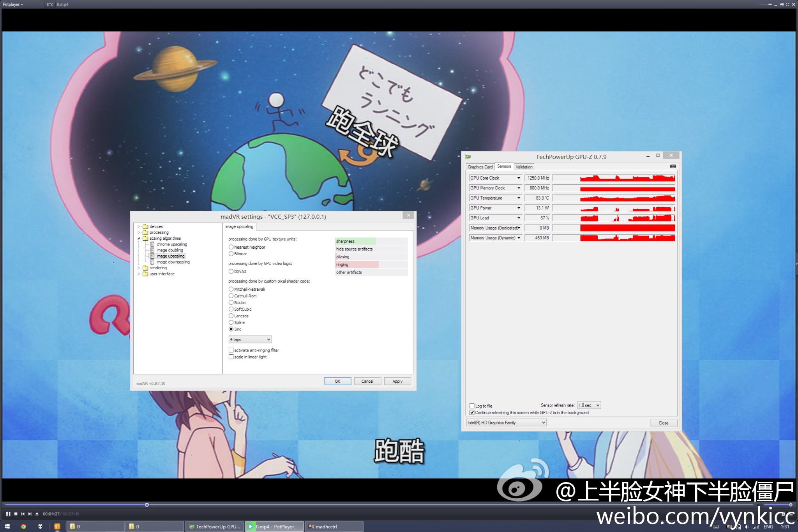Open the 4 taps dropdown

(x=250, y=339)
